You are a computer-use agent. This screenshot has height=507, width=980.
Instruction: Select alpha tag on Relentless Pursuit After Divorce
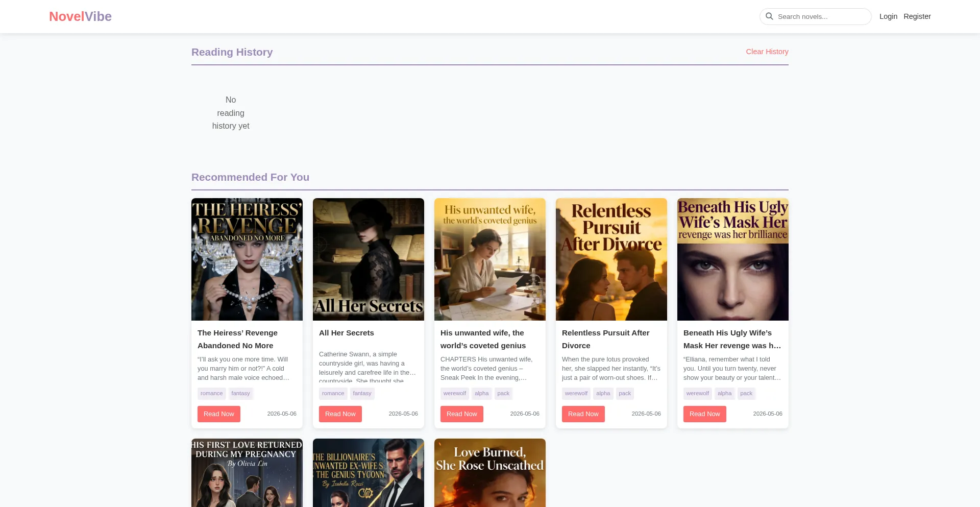click(603, 394)
